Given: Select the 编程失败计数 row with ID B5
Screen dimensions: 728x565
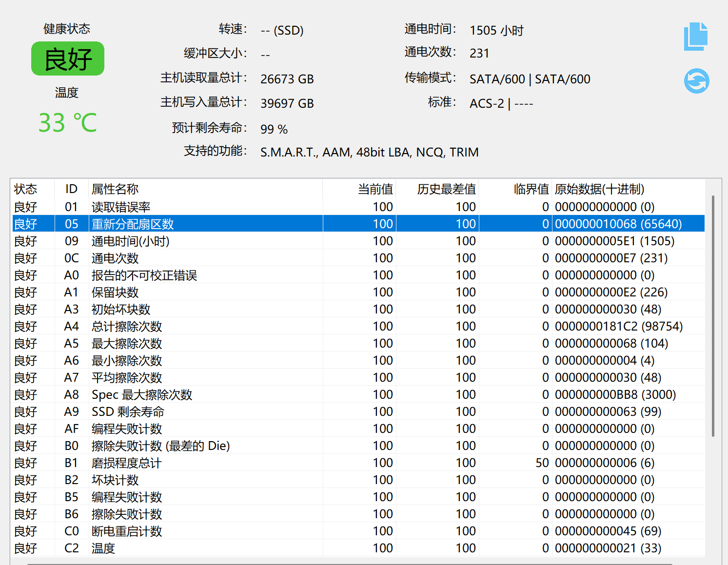Looking at the screenshot, I should tap(357, 497).
